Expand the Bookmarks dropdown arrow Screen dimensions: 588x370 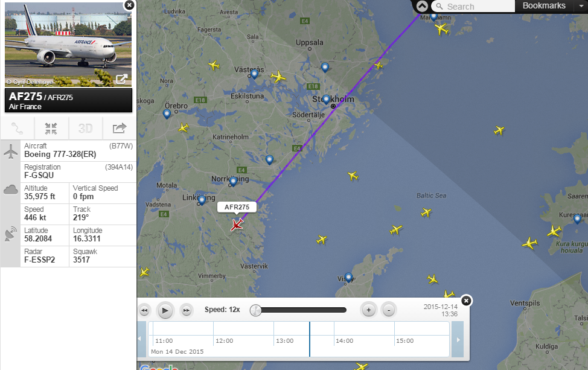(581, 6)
